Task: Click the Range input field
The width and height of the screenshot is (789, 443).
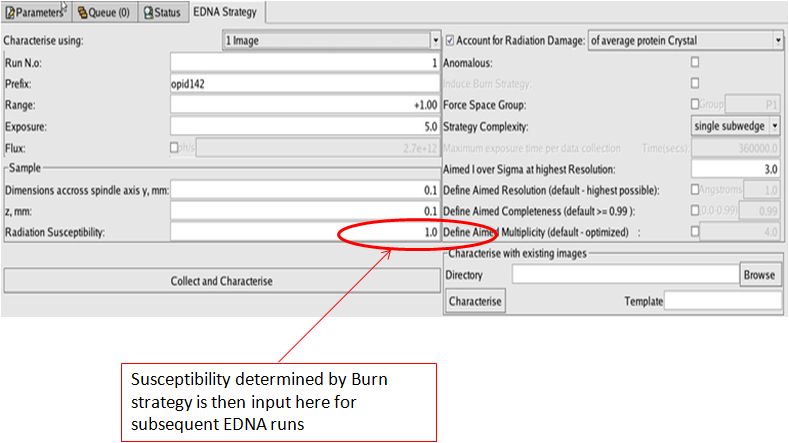Action: (x=305, y=105)
